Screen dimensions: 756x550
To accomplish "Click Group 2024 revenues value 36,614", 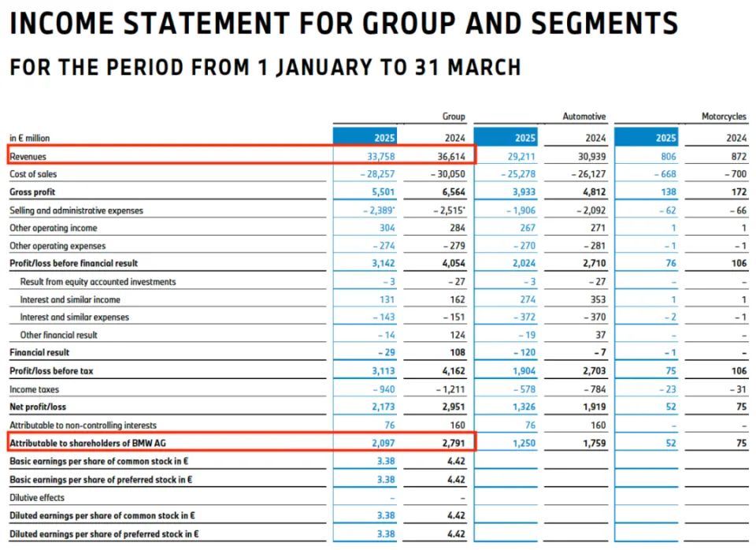I will pyautogui.click(x=451, y=156).
